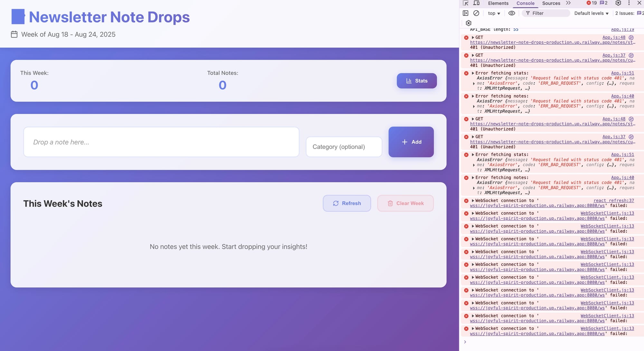Viewport: 644px width, 351px height.
Task: Click the calendar icon beside week date
Action: 14,34
